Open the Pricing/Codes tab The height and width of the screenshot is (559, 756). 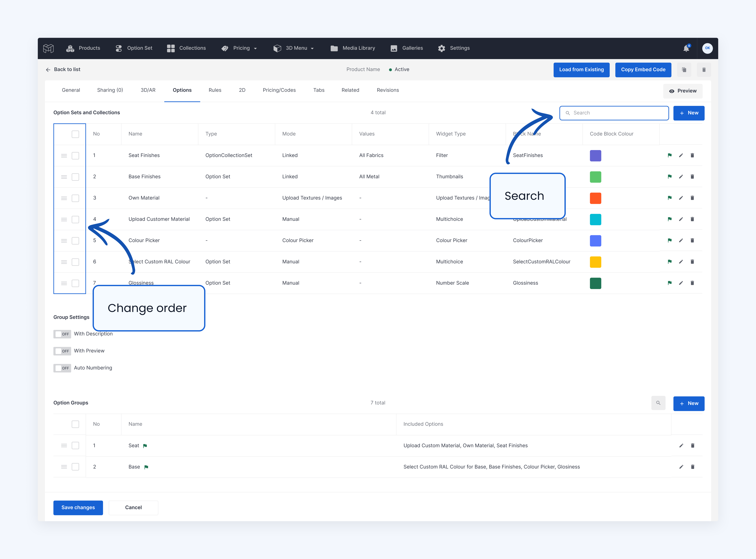coord(279,90)
